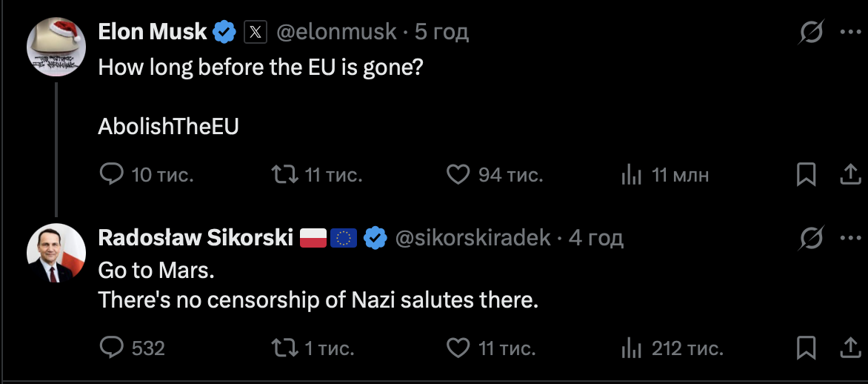View analytics of Sikorski's reply

click(x=631, y=347)
